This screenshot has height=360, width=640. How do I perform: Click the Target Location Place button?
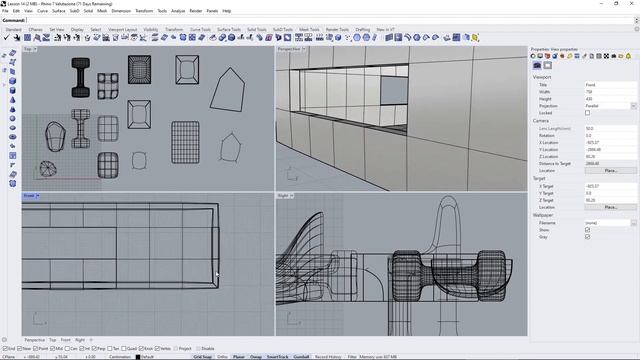point(611,207)
